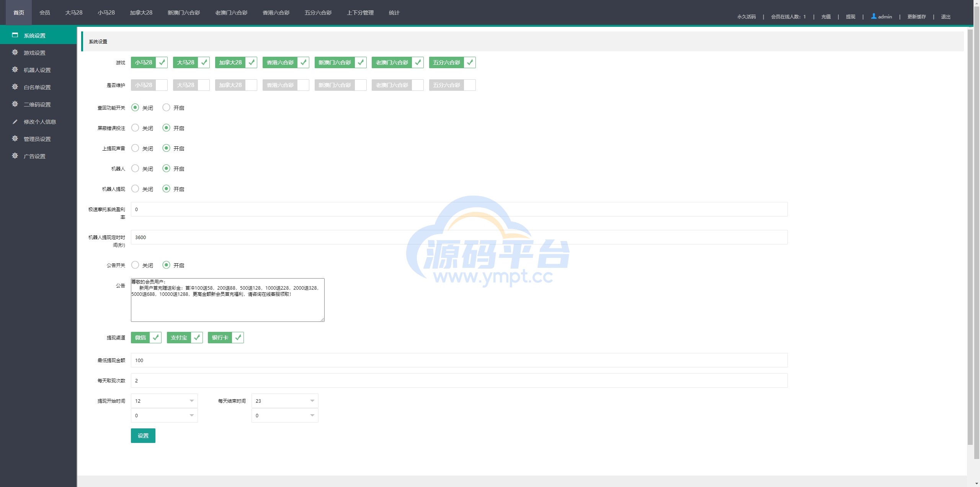Click the 系统设置 sidebar window icon
Viewport: 980px width, 487px height.
pos(15,35)
